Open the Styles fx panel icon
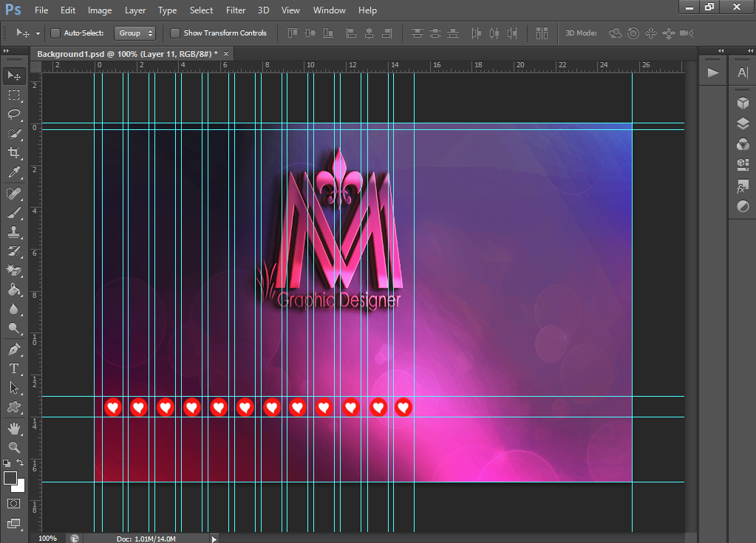Viewport: 756px width, 543px height. [x=743, y=186]
